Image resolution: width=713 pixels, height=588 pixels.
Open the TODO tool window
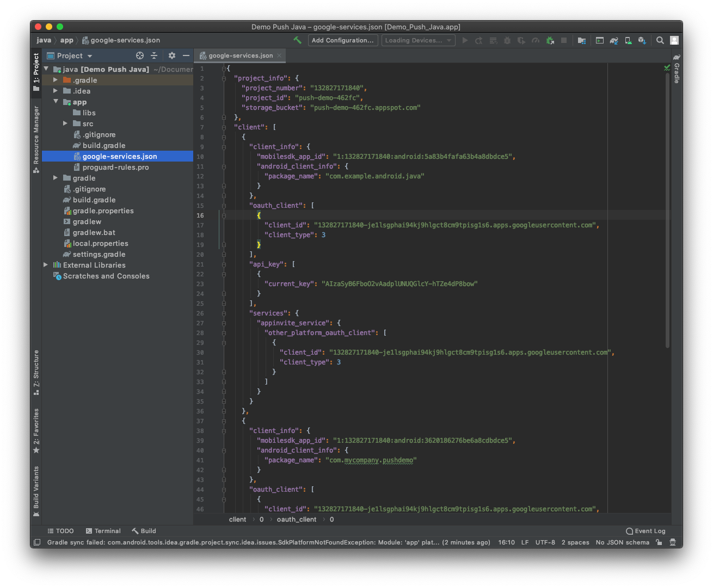(x=60, y=530)
